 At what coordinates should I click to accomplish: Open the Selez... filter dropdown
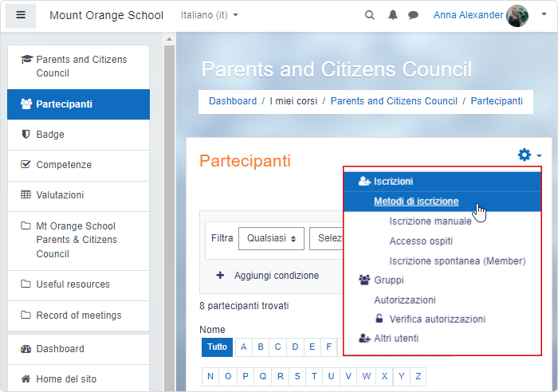[326, 238]
